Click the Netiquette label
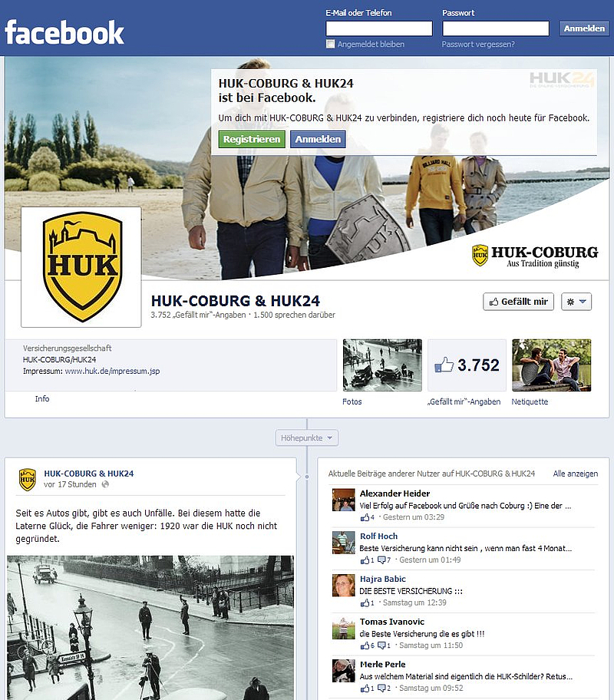Screen dimensions: 614x700 pyautogui.click(x=530, y=401)
